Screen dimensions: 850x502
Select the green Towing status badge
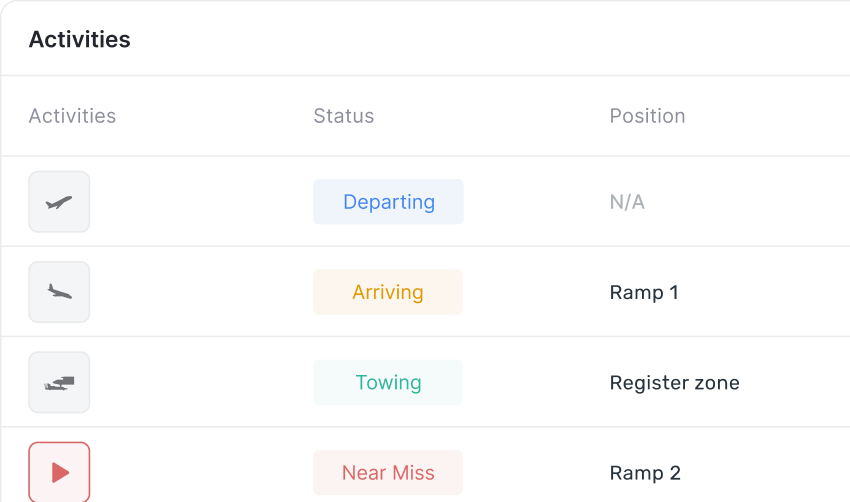(x=388, y=382)
